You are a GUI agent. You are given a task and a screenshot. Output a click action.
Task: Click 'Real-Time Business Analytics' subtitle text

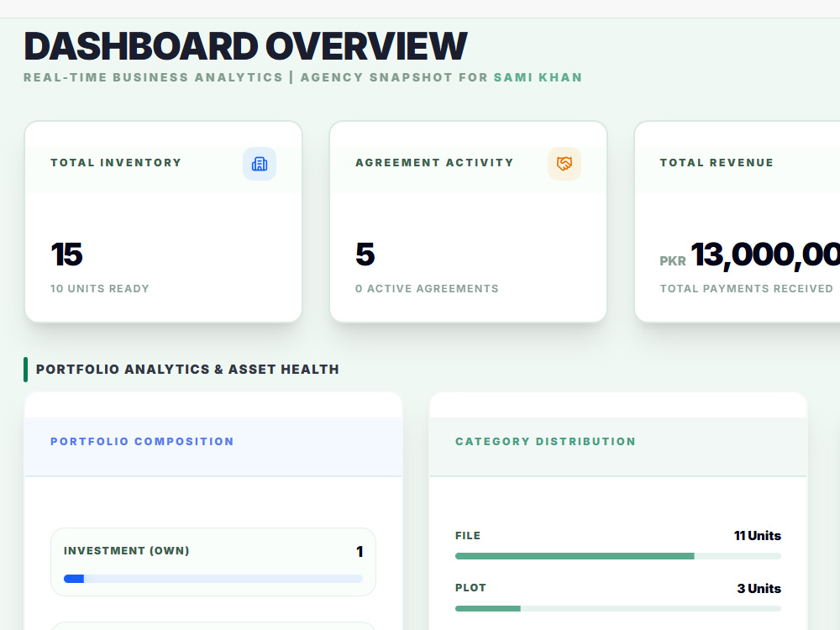point(153,77)
